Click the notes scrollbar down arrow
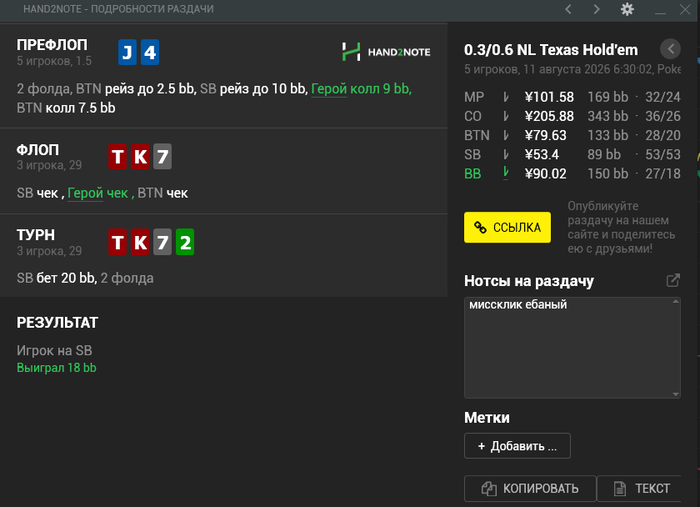The width and height of the screenshot is (700, 507). pyautogui.click(x=676, y=394)
